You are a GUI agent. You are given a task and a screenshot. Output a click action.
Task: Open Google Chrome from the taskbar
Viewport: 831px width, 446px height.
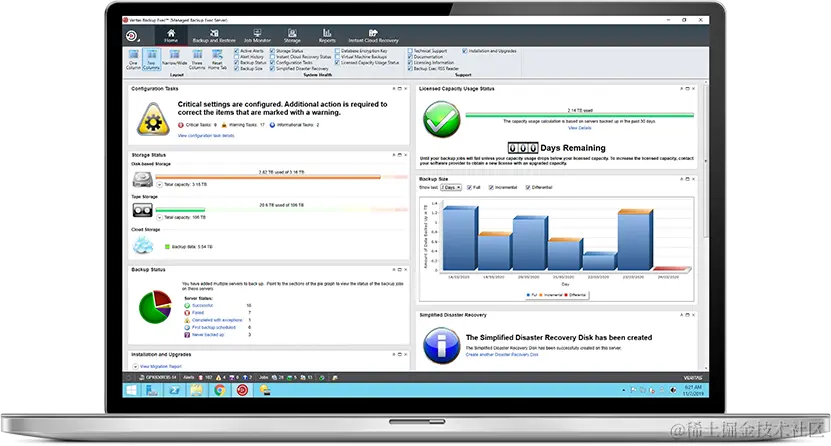point(219,390)
